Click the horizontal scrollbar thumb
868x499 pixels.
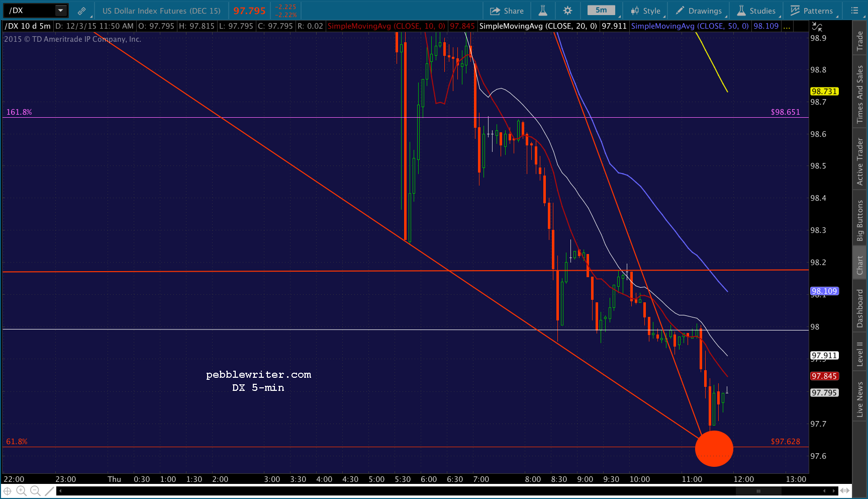[x=758, y=491]
